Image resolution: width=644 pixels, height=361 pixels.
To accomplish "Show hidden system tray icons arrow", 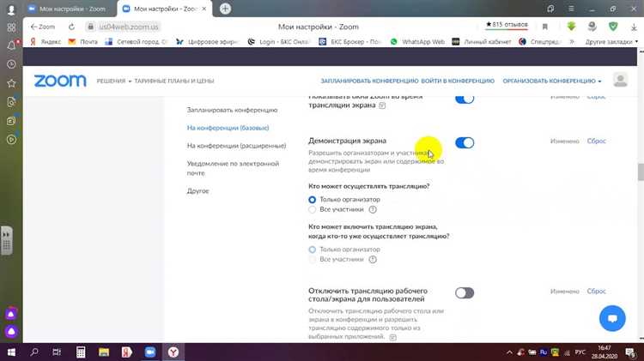I will [x=509, y=352].
